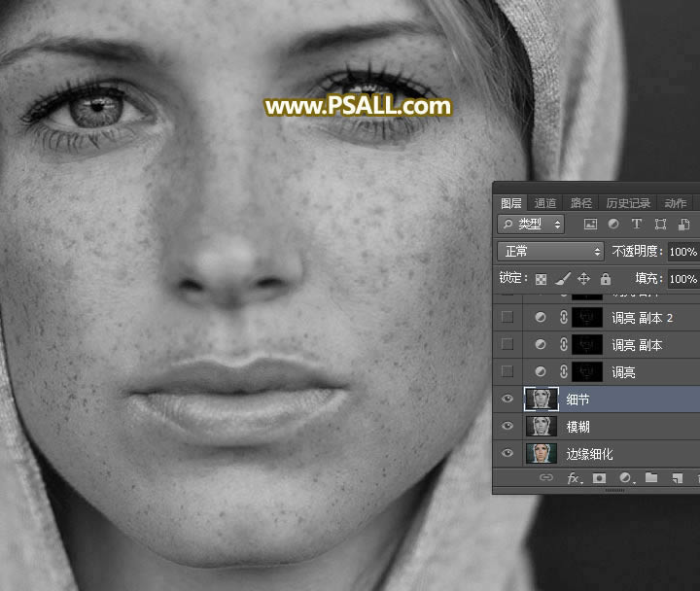Hide the 细节 layer
The height and width of the screenshot is (591, 700).
click(x=507, y=400)
